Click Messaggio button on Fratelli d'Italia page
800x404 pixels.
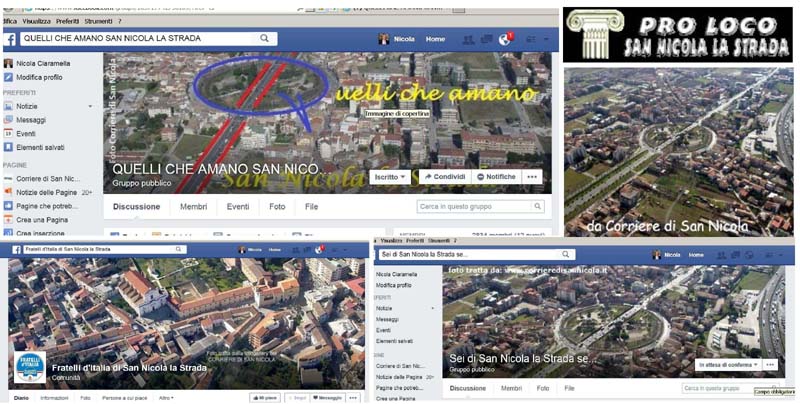click(327, 398)
